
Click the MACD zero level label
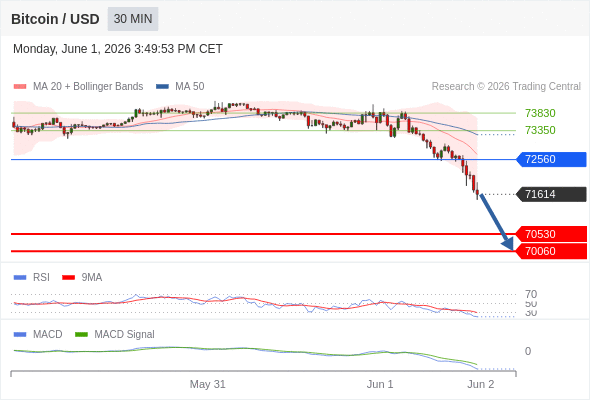click(528, 351)
